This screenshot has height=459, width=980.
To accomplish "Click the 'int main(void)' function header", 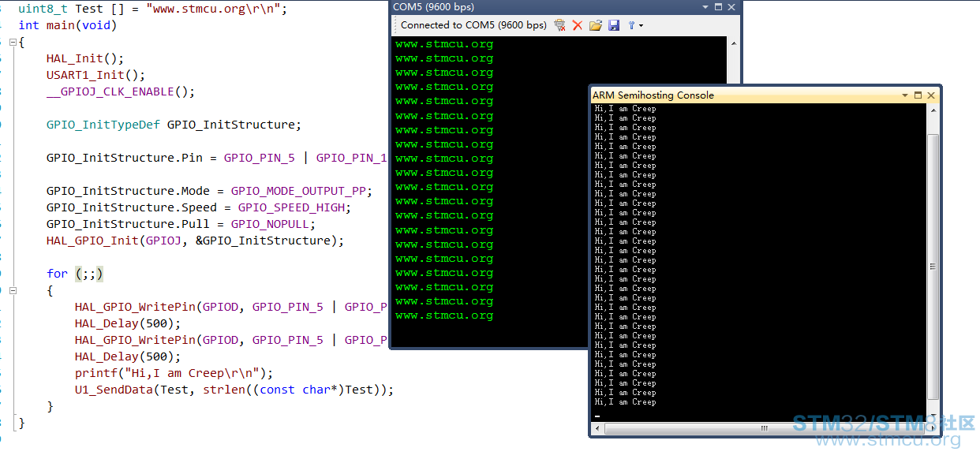I will (x=68, y=25).
